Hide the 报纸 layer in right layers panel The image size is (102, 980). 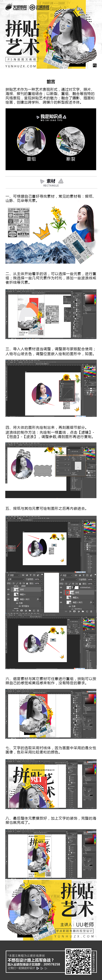(x=61, y=592)
